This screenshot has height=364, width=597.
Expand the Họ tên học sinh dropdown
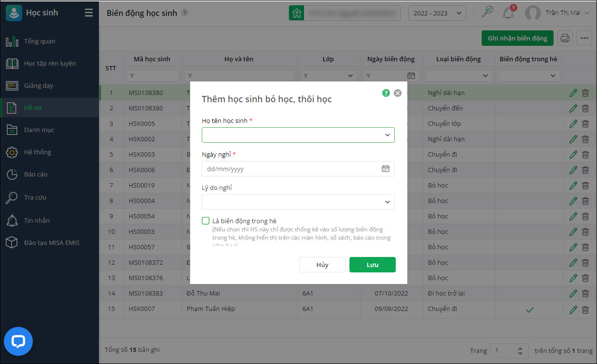pyautogui.click(x=387, y=135)
